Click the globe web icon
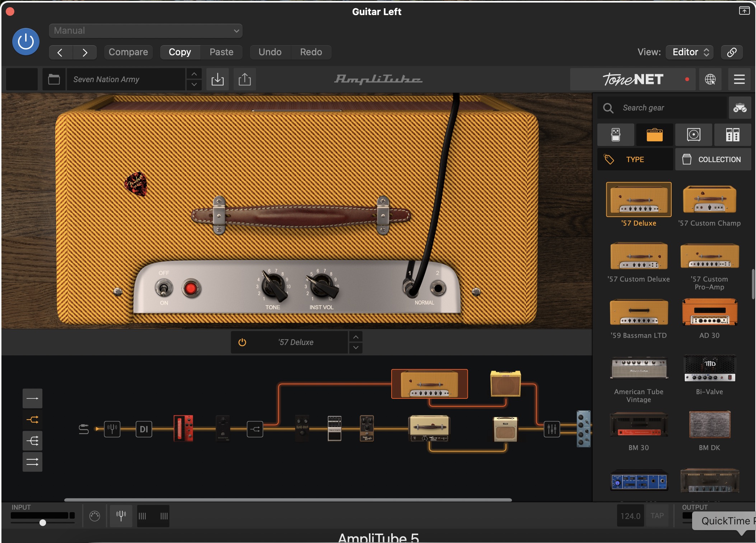 coord(710,79)
